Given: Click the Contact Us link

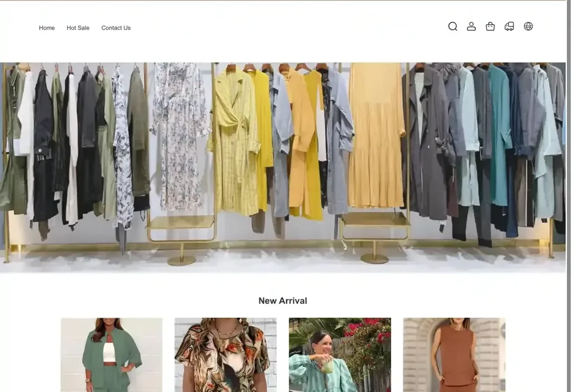Looking at the screenshot, I should [x=116, y=28].
